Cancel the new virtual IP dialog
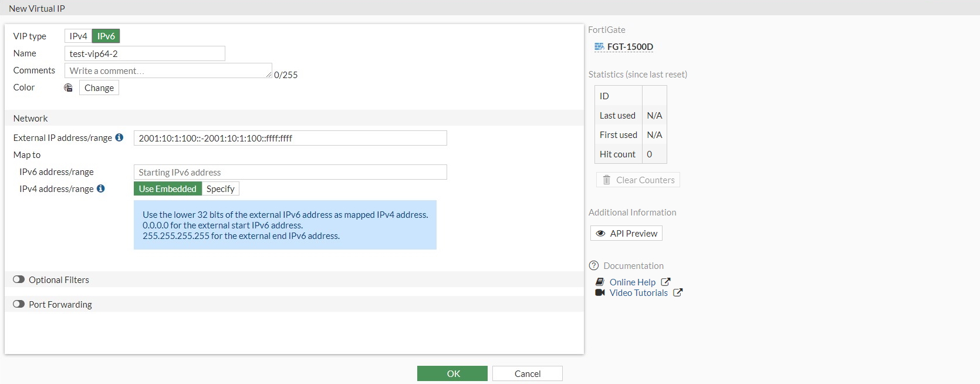Viewport: 980px width, 384px height. coord(527,373)
